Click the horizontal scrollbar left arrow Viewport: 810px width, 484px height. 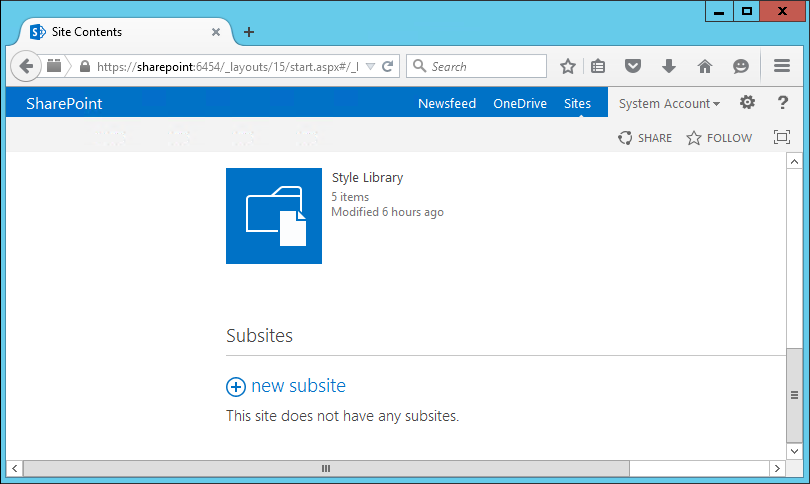(x=14, y=469)
